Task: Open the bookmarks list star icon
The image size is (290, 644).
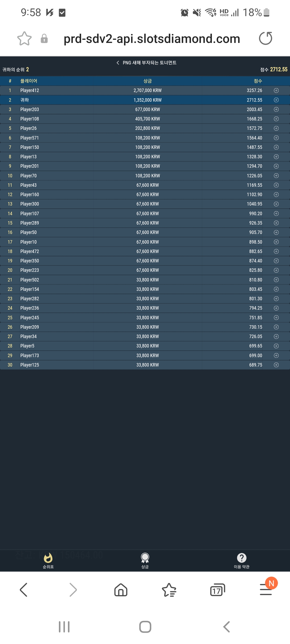Action: (x=169, y=590)
